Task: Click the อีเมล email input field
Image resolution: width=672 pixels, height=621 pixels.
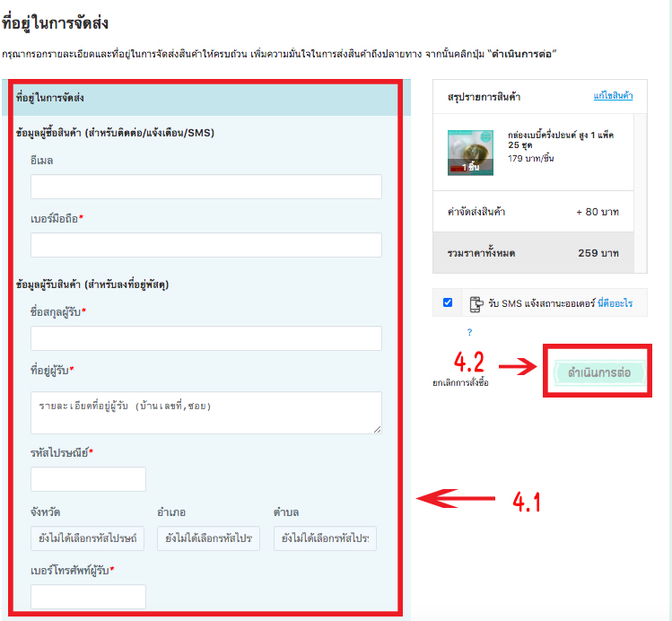Action: click(x=205, y=187)
